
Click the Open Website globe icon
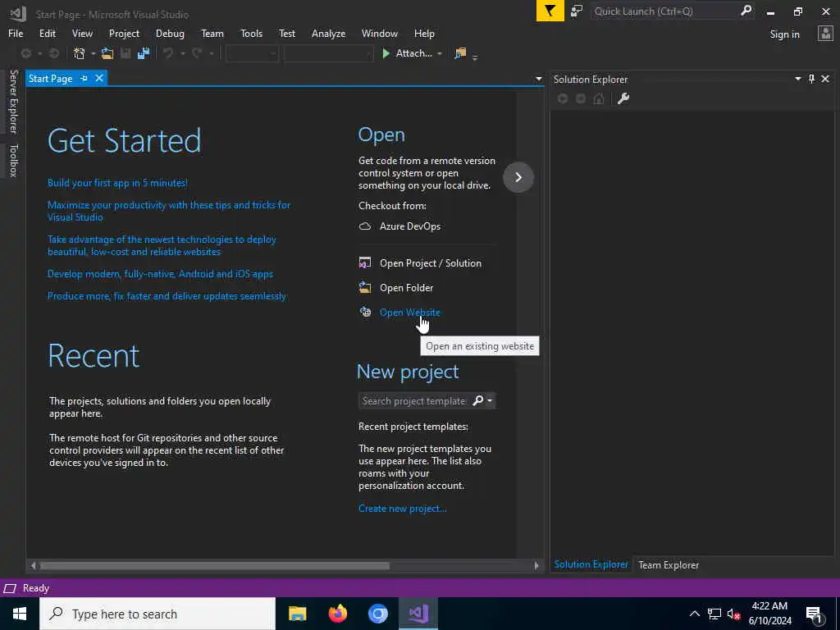[365, 313]
